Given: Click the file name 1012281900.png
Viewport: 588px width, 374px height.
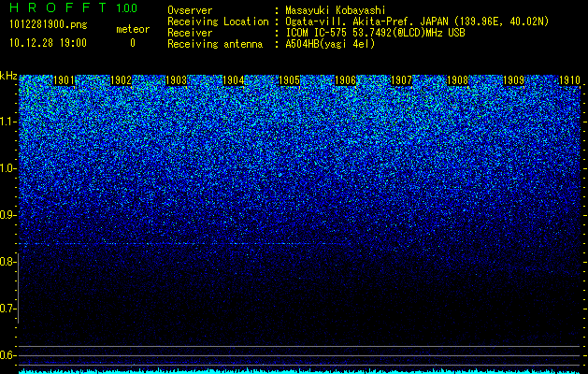Looking at the screenshot, I should click(49, 25).
